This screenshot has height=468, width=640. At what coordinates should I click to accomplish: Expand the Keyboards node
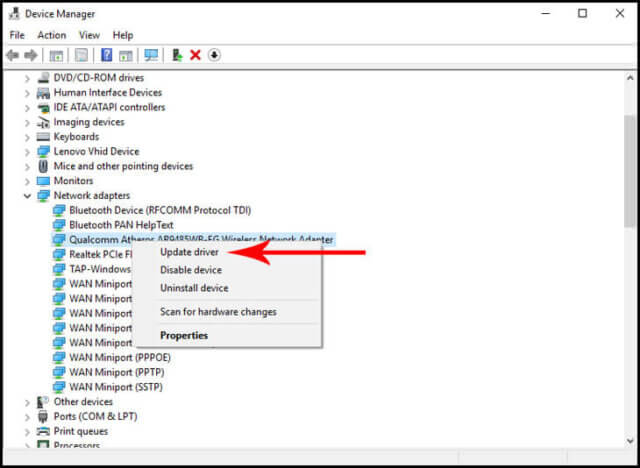point(27,137)
